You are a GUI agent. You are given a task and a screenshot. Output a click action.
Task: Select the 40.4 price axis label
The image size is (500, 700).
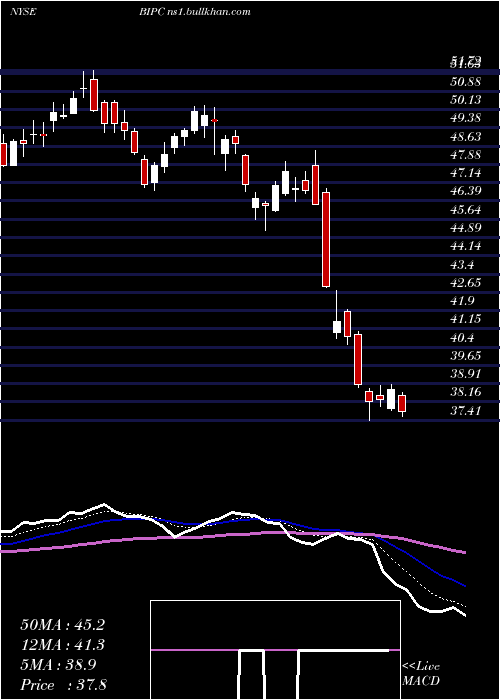coord(462,338)
